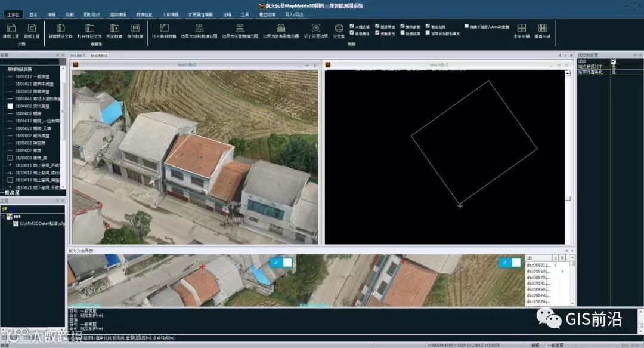Toggle the 检查结果 checkbox
644x348 pixels.
402,33
